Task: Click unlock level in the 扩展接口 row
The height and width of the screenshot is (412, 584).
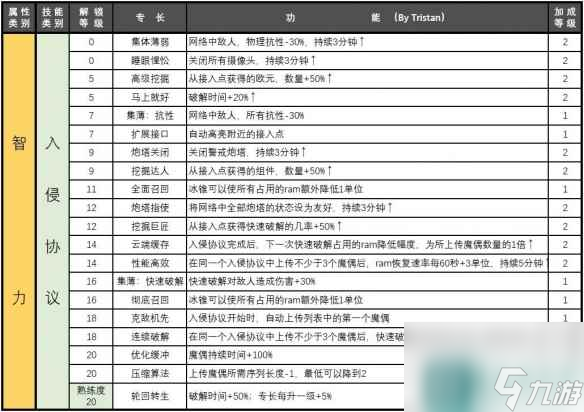Action: click(91, 134)
